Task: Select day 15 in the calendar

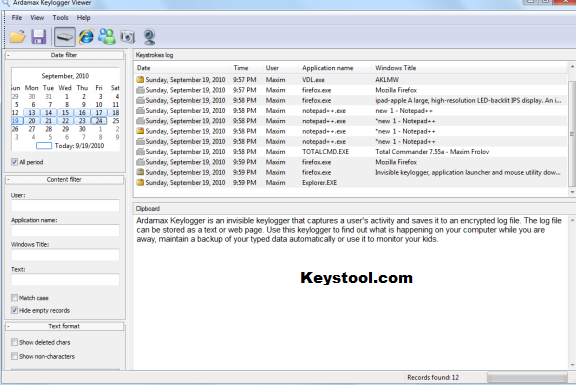Action: 65,113
